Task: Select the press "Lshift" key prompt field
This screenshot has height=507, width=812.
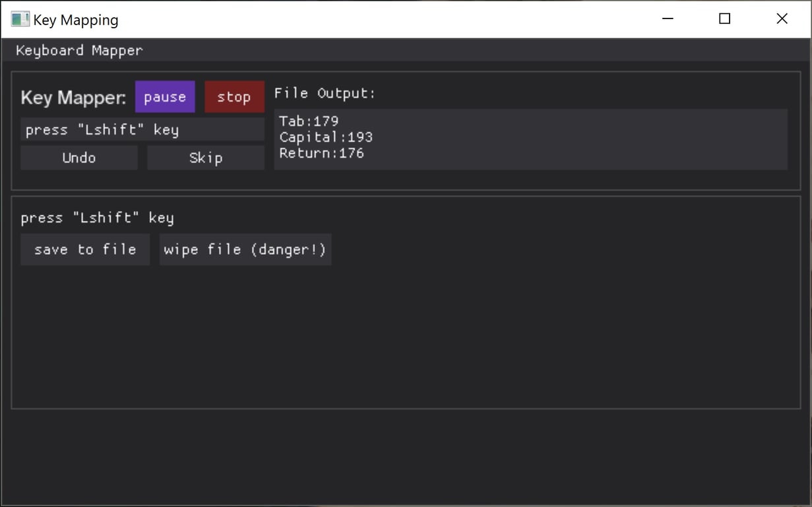Action: click(x=142, y=129)
